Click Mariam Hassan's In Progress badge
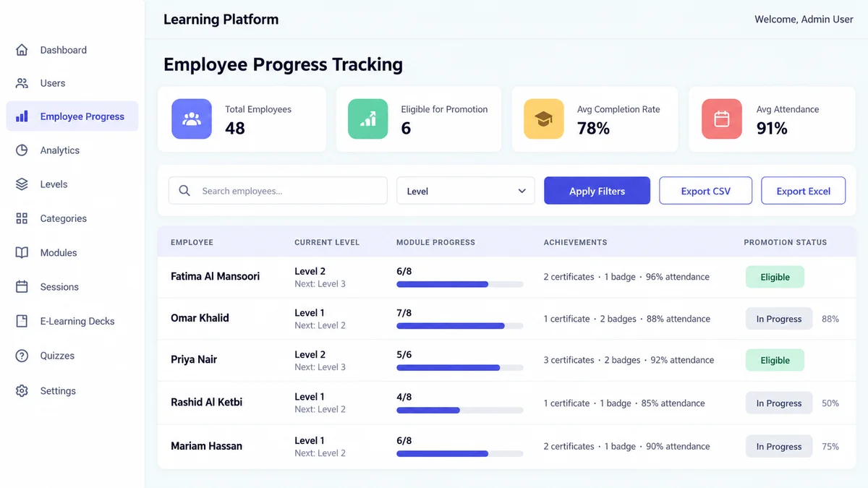 click(779, 447)
